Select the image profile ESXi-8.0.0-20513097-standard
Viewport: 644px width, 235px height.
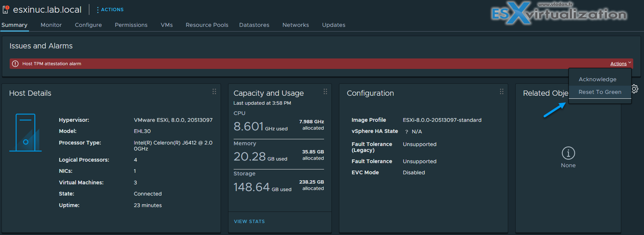point(442,120)
